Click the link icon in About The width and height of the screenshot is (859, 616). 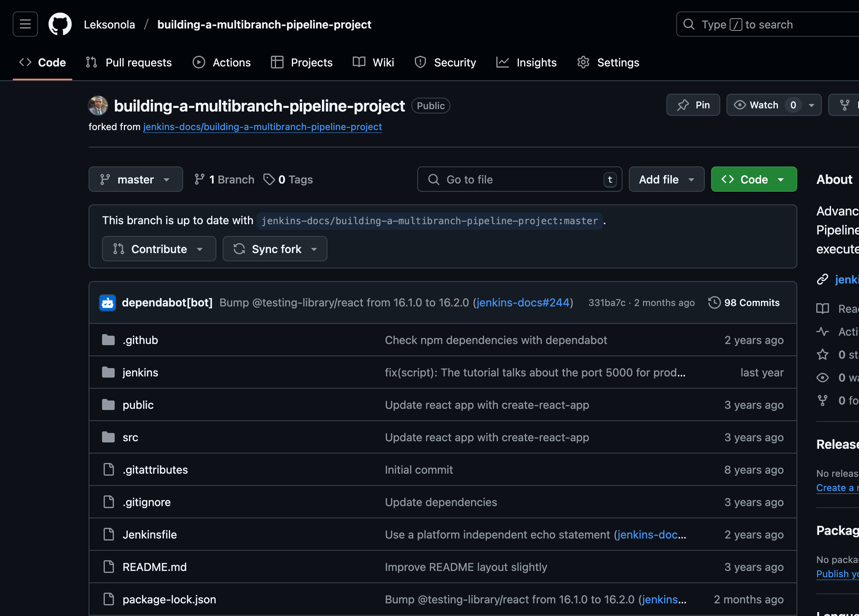click(x=823, y=280)
